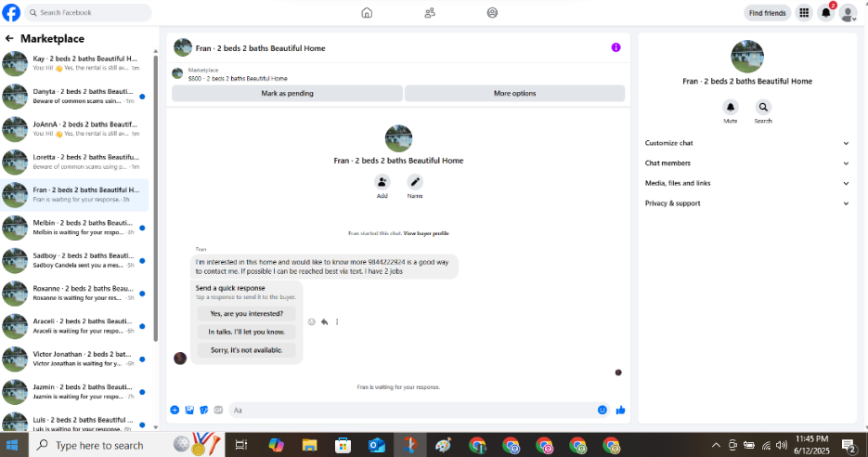Image resolution: width=868 pixels, height=457 pixels.
Task: Expand the Customize chat section
Action: pos(746,143)
